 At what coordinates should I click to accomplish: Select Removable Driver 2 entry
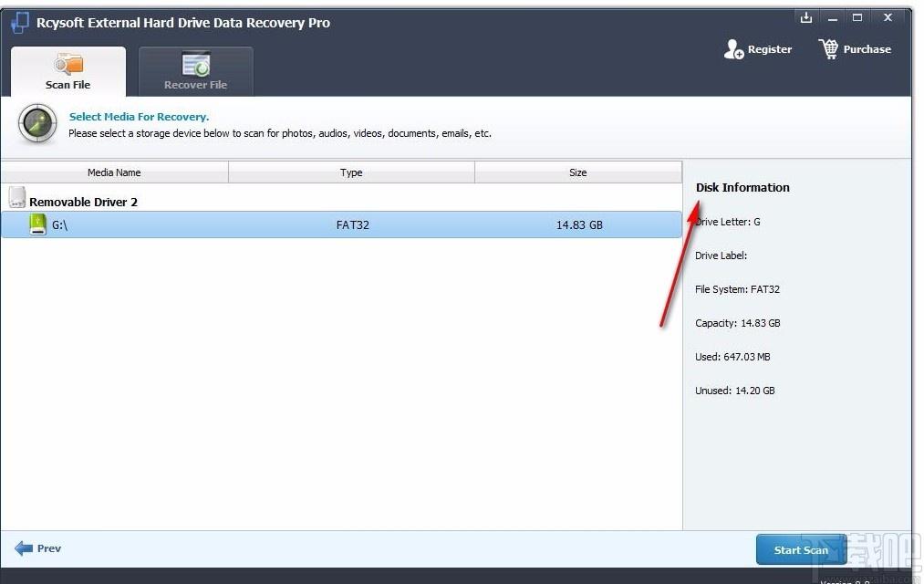[83, 202]
